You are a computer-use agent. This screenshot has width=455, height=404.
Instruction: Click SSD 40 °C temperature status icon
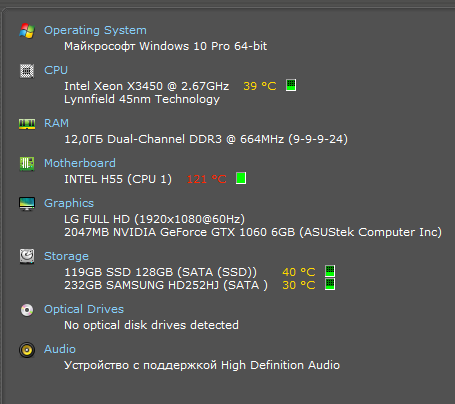click(x=330, y=271)
